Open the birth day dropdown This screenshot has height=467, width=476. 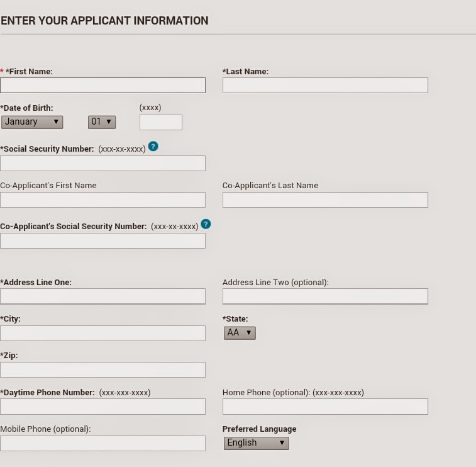click(x=102, y=122)
